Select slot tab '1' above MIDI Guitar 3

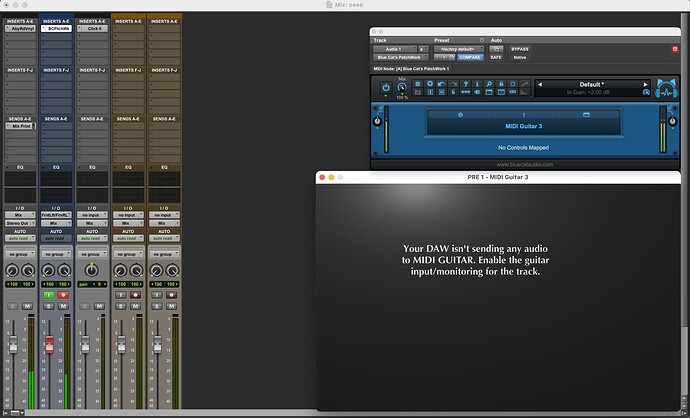coord(524,115)
